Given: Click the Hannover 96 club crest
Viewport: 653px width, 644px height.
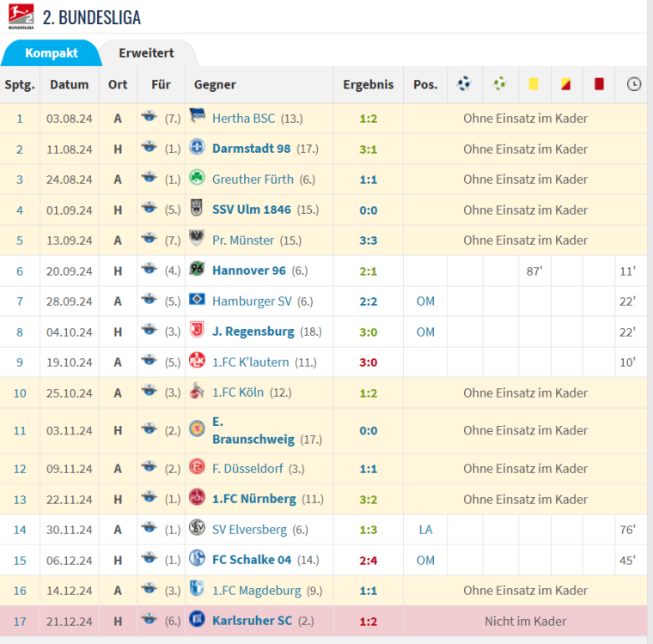Looking at the screenshot, I should click(197, 270).
